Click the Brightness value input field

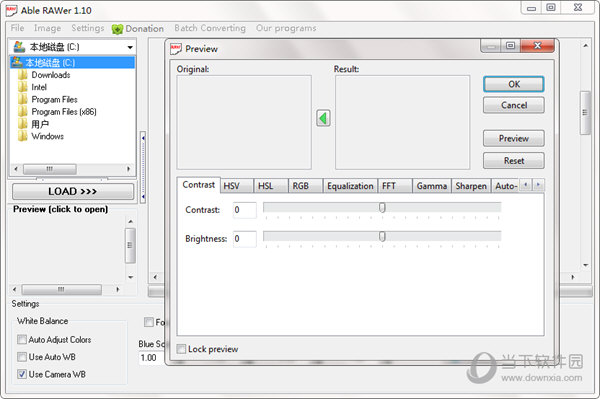[x=245, y=239]
